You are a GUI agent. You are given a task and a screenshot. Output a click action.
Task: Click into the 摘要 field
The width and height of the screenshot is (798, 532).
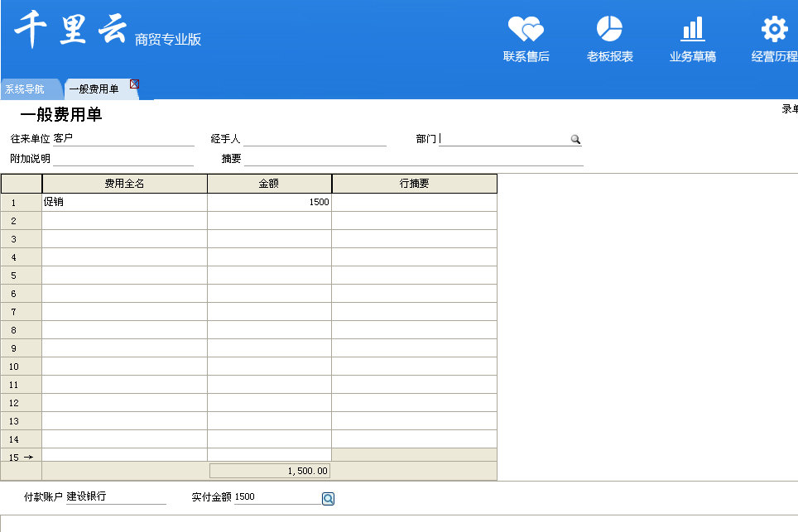[413, 159]
